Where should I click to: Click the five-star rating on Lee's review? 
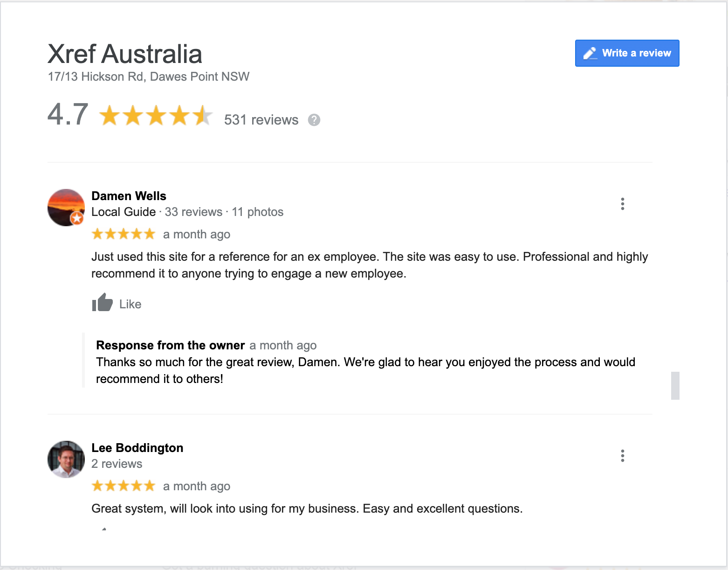(124, 486)
